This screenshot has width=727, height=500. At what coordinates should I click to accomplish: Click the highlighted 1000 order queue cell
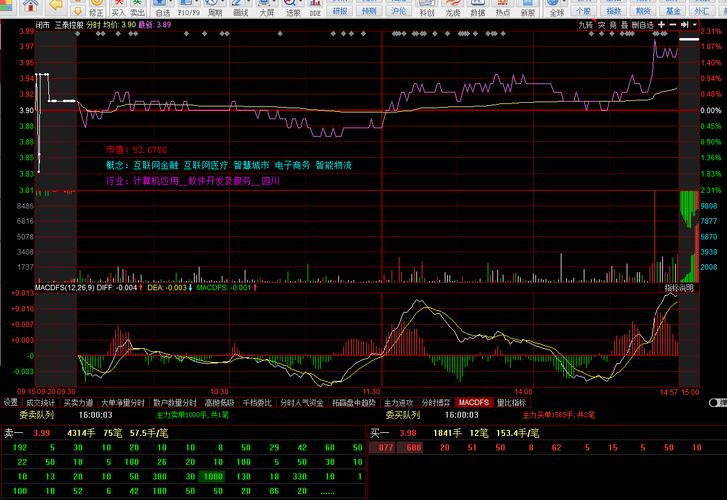(x=211, y=477)
